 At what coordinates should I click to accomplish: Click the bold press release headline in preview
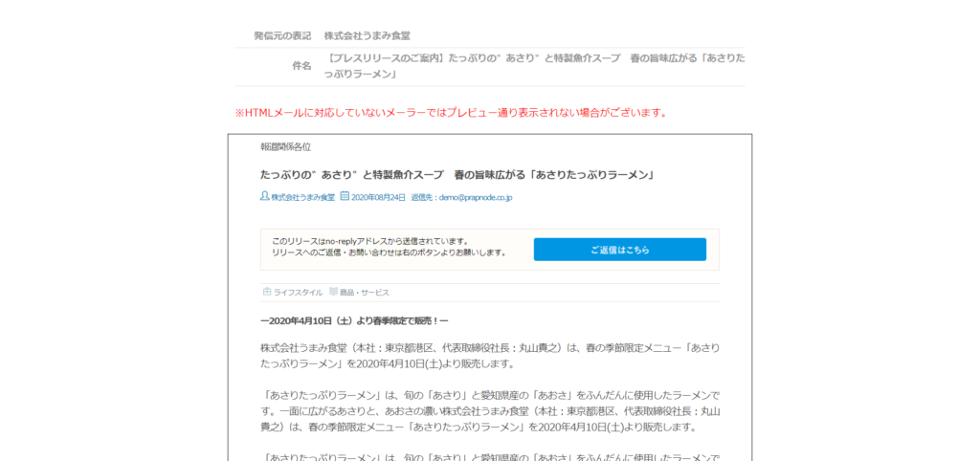(457, 174)
